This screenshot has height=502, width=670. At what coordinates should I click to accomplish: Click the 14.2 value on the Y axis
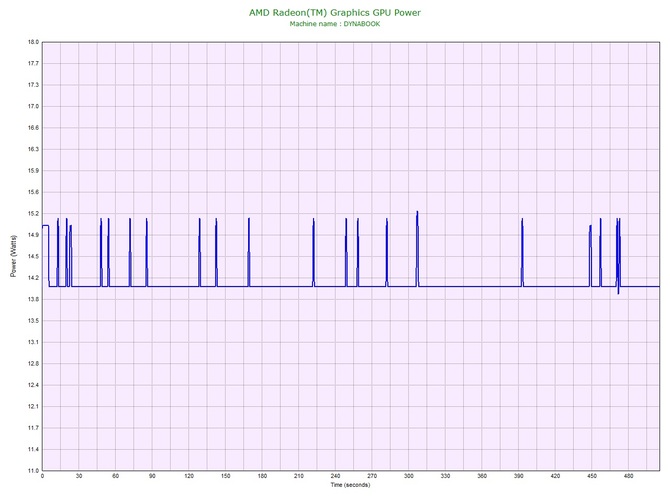coord(32,277)
